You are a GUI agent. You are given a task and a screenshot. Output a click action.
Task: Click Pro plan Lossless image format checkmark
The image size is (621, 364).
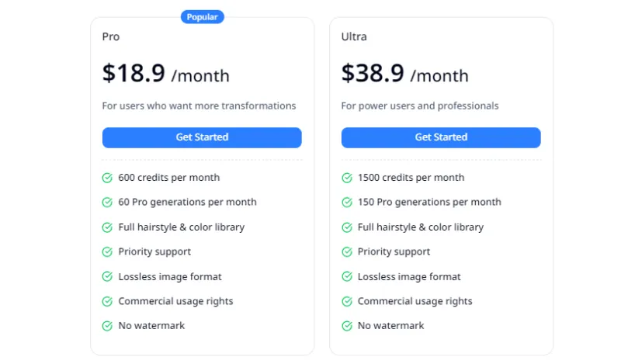pyautogui.click(x=108, y=277)
